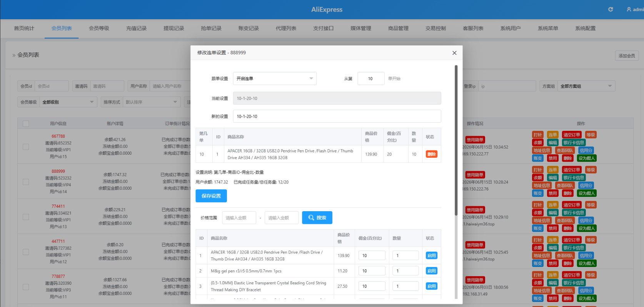Click 启用 for Elastic Line Crystal Beading Cord
This screenshot has height=307, width=644.
(432, 286)
